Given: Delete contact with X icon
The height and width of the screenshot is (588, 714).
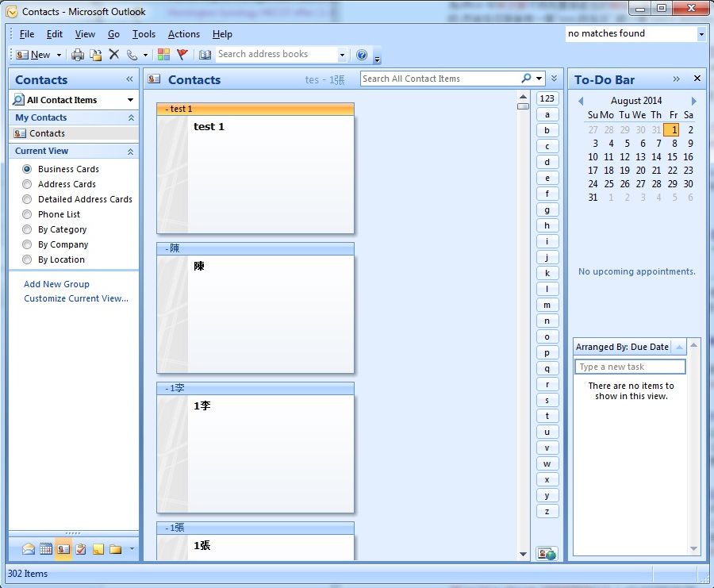Looking at the screenshot, I should 113,55.
